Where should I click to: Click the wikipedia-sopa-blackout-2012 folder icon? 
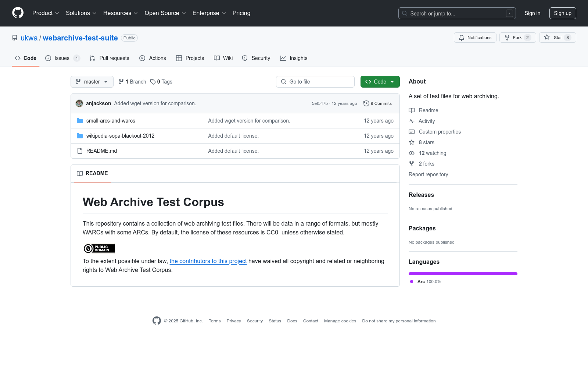click(x=80, y=136)
